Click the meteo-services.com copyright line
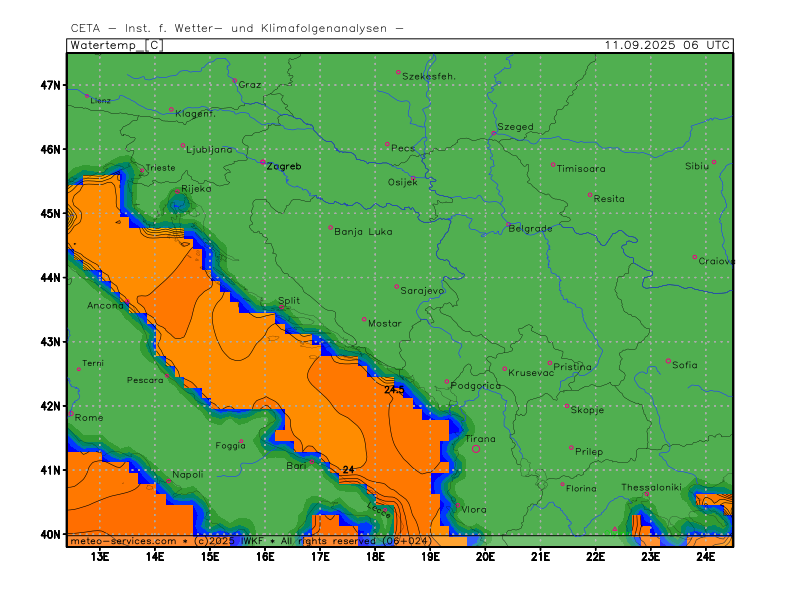This screenshot has height=600, width=800. 251,541
